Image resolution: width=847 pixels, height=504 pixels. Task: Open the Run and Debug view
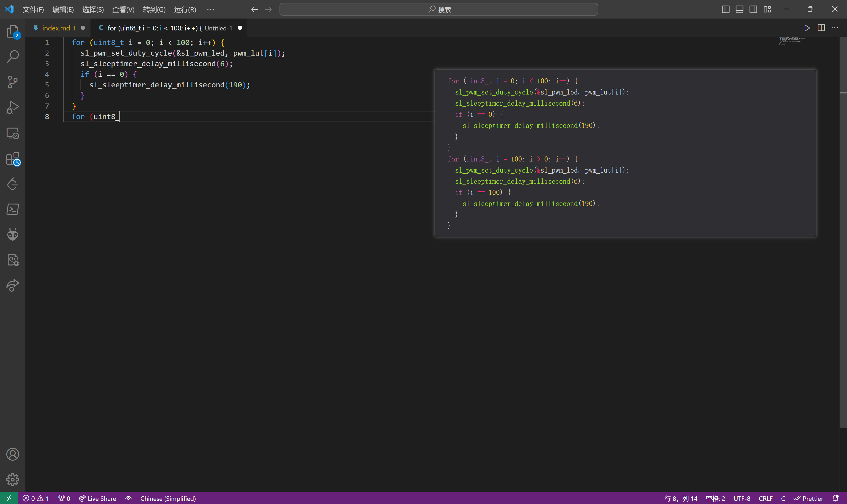pos(12,107)
